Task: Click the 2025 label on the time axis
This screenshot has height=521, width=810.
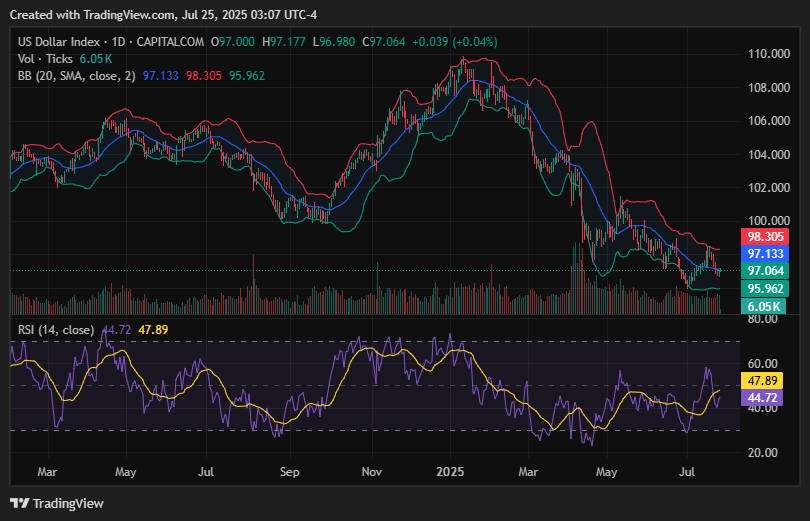Action: tap(450, 472)
